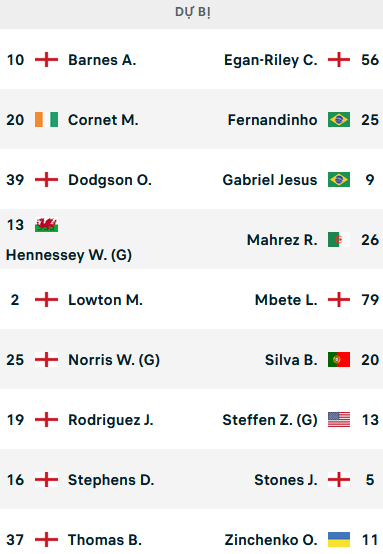
Task: Select Norris W. (G) from substitutes
Action: [x=114, y=360]
